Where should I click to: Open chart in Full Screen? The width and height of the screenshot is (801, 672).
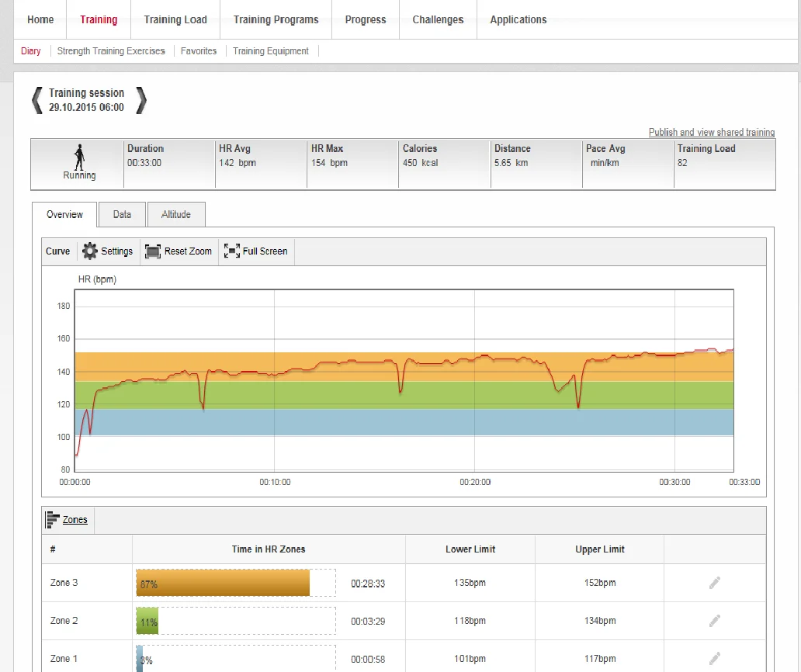[x=231, y=251]
